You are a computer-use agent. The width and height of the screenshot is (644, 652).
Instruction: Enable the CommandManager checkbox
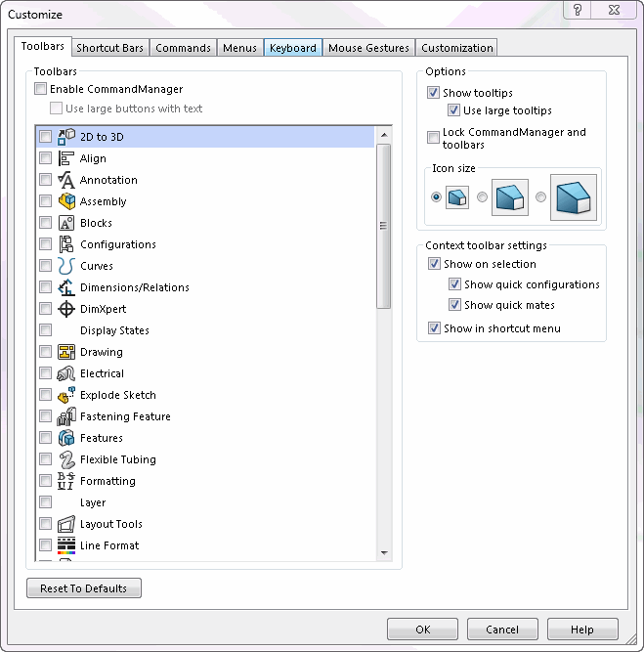click(x=40, y=89)
